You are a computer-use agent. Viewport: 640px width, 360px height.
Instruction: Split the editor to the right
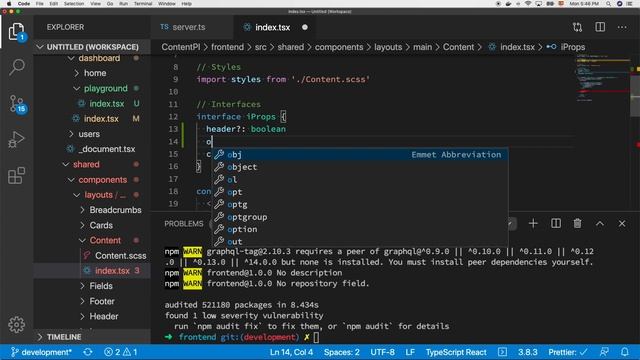pyautogui.click(x=600, y=27)
